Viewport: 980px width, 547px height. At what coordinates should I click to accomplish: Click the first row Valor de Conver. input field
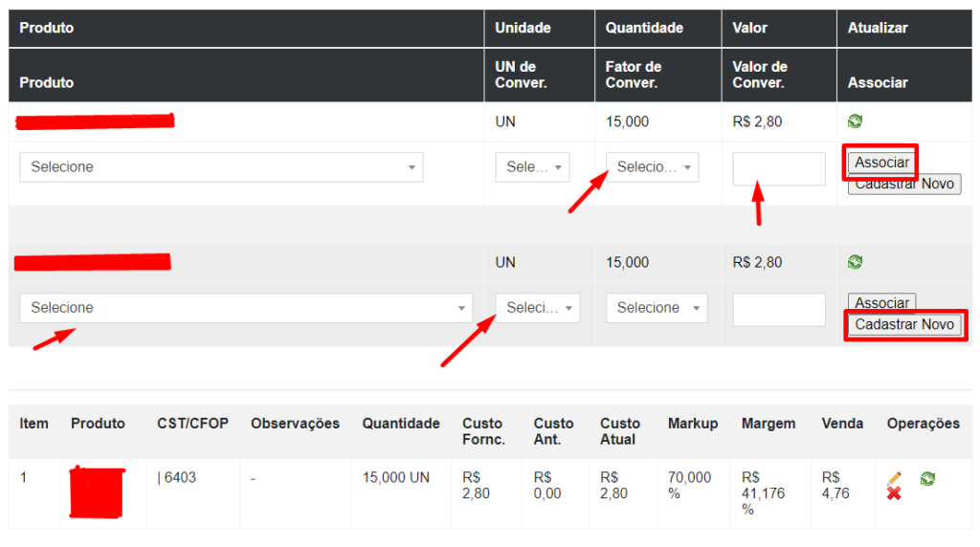pyautogui.click(x=779, y=169)
